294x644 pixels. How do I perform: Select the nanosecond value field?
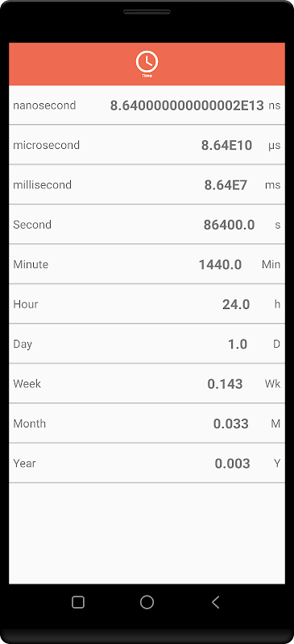coord(187,105)
